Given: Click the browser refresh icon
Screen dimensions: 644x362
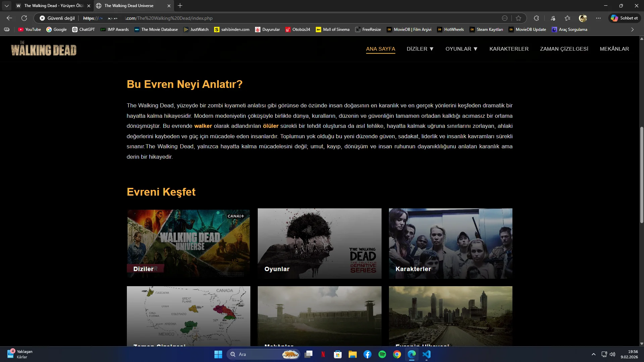Looking at the screenshot, I should [x=24, y=18].
